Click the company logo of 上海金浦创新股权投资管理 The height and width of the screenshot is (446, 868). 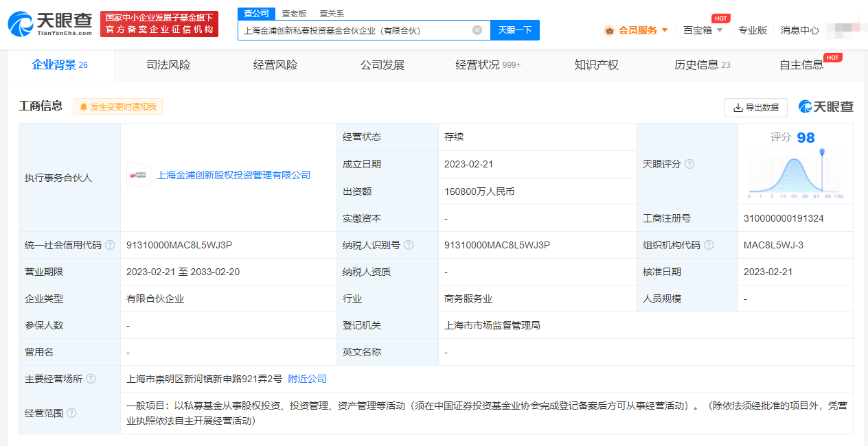[x=139, y=175]
